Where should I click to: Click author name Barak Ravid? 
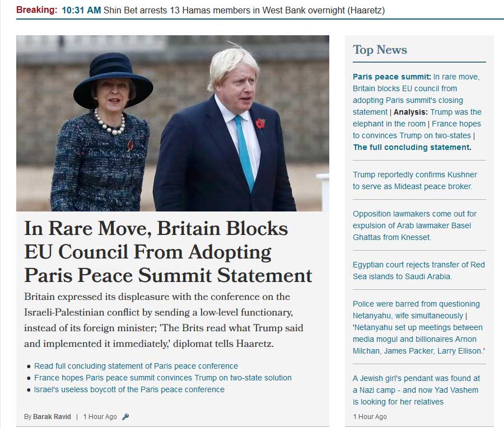point(52,416)
